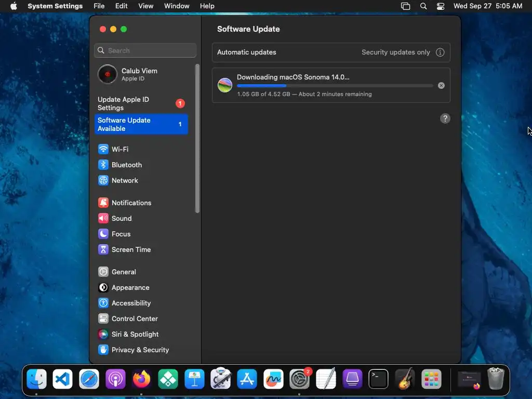This screenshot has width=532, height=399.
Task: Open the Window menu
Action: (177, 6)
